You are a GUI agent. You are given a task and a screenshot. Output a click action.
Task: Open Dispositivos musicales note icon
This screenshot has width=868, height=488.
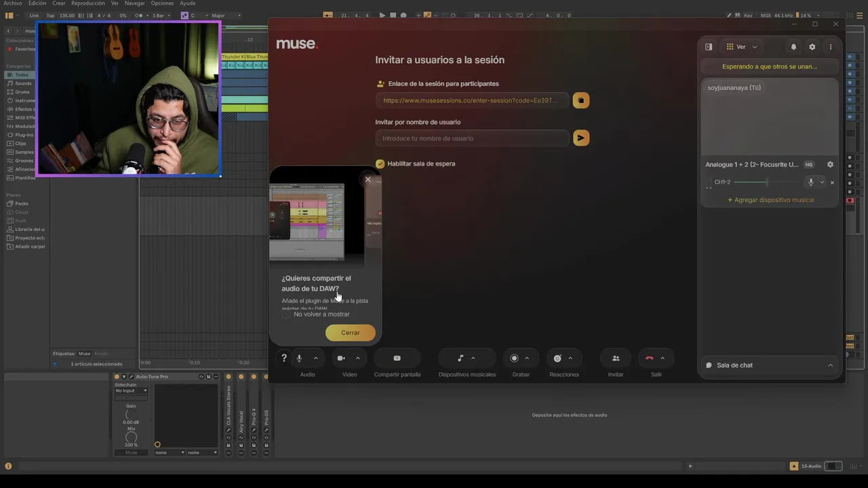[460, 358]
